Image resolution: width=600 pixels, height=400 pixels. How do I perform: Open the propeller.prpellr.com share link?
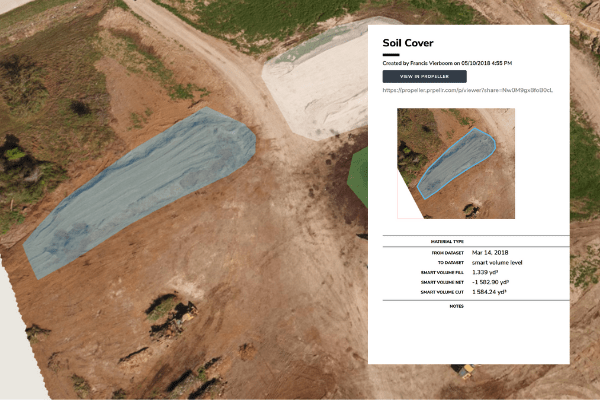tap(468, 90)
